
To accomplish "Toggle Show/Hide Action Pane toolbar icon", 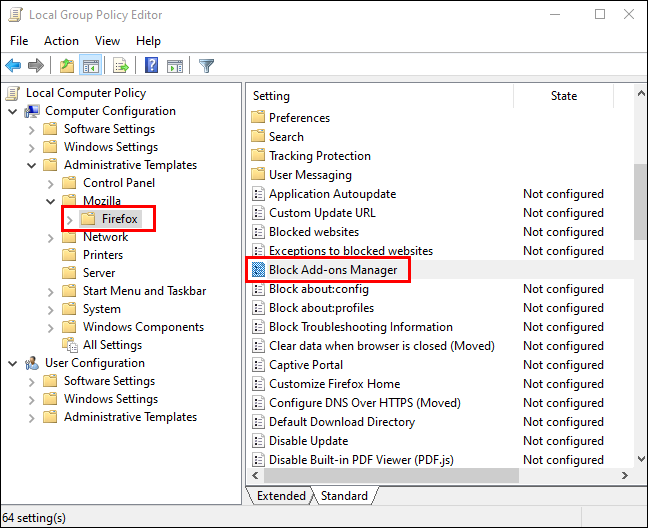I will [175, 65].
